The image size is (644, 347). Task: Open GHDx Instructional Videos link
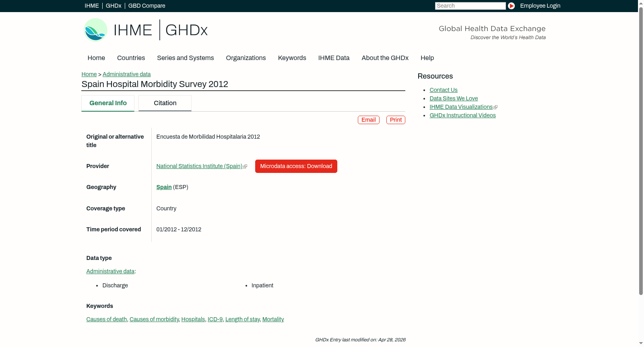(x=462, y=115)
